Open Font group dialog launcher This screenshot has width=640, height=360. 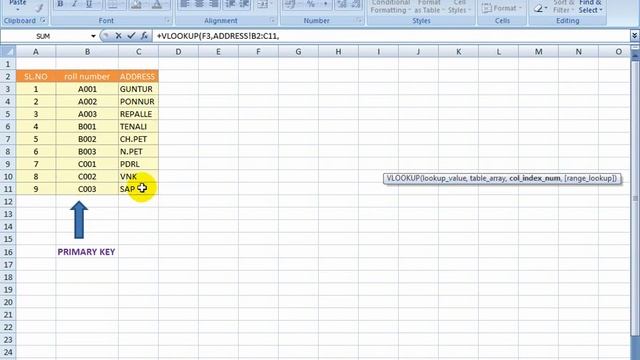pos(168,20)
